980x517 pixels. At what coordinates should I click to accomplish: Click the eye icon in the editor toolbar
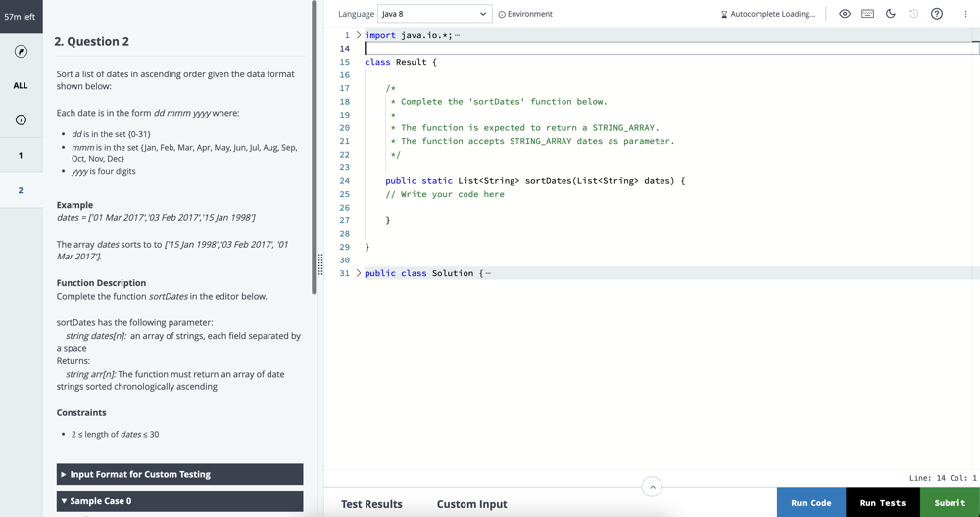845,14
